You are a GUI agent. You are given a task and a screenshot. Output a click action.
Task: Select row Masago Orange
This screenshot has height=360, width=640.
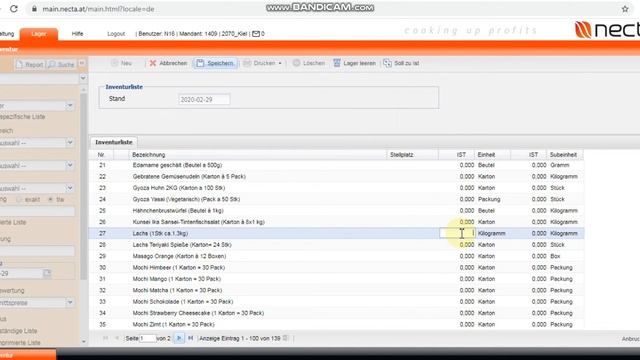[336, 256]
